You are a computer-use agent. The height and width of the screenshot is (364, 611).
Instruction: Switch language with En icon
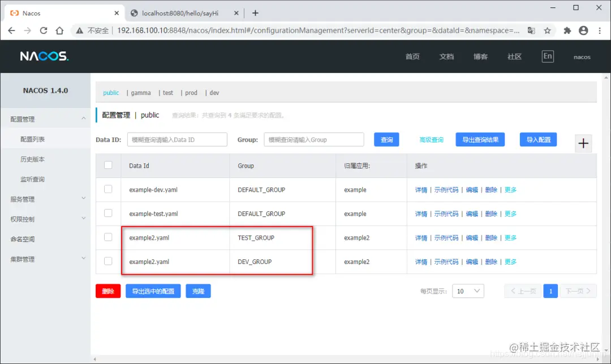[548, 56]
